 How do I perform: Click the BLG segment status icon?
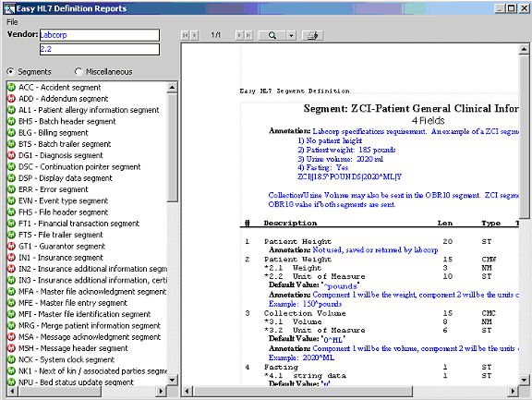click(x=11, y=133)
